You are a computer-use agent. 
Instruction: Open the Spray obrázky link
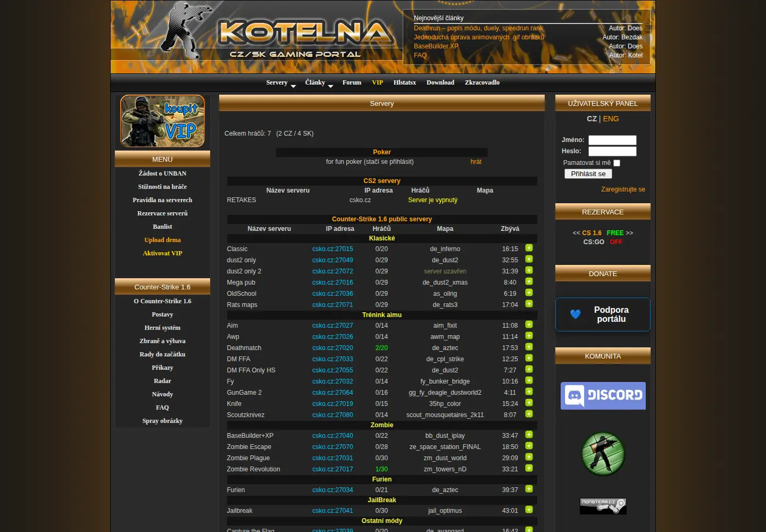(162, 421)
